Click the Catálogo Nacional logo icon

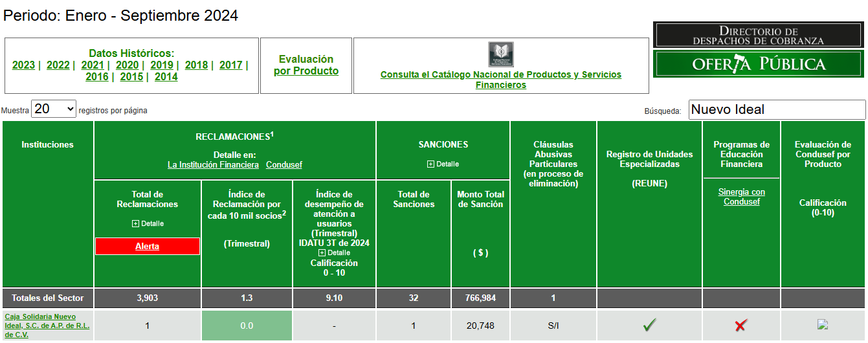coord(500,54)
